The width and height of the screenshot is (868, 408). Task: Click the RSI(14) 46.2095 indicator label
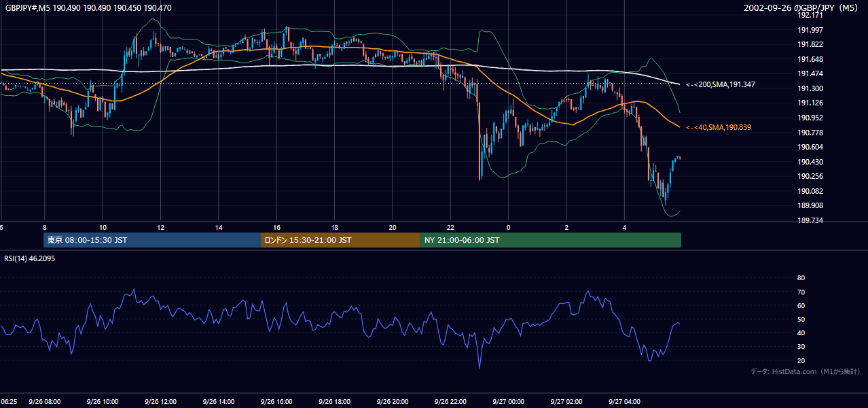point(30,259)
